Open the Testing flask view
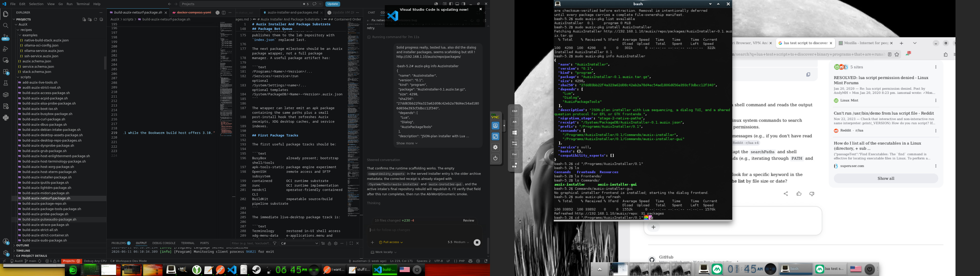Image resolution: width=980 pixels, height=276 pixels. pyautogui.click(x=6, y=83)
